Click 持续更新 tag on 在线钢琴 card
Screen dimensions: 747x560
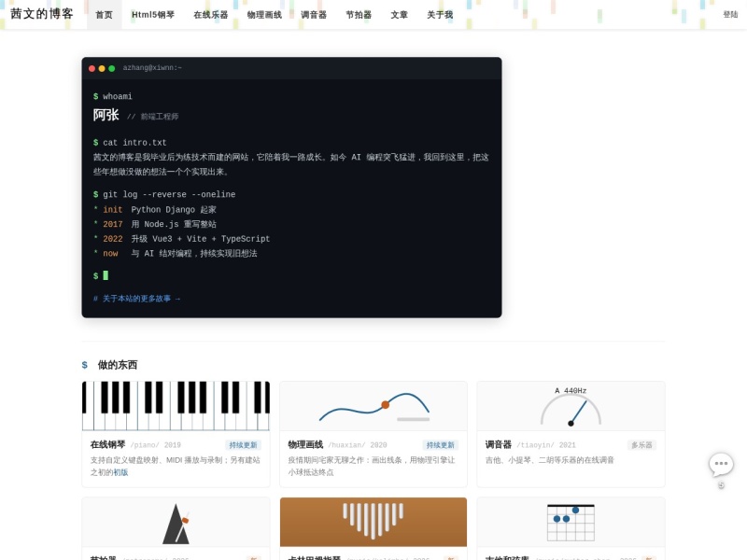coord(243,445)
